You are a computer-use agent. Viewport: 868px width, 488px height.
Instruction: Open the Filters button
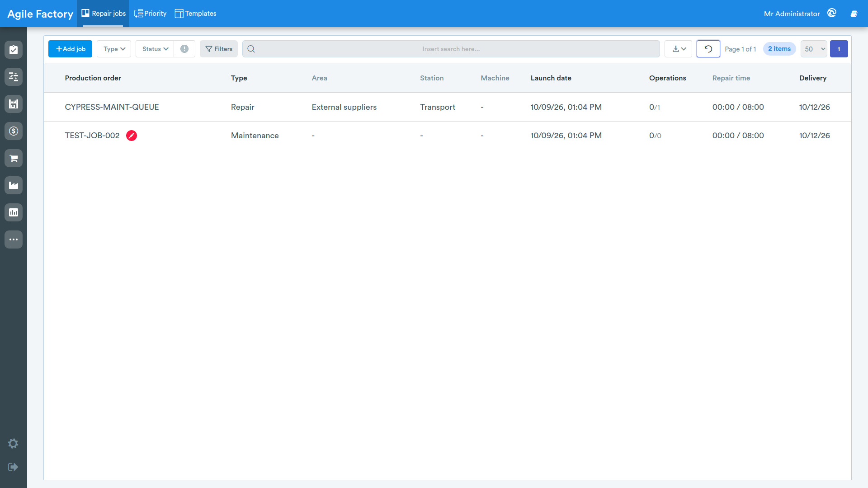(219, 49)
